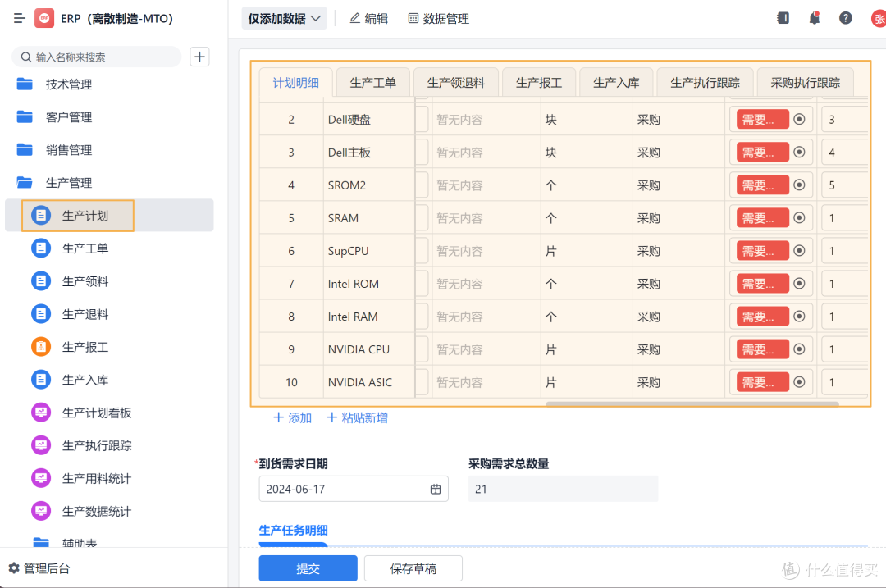
Task: Open the 生产执行跟踪 dashboard icon
Action: click(x=41, y=445)
